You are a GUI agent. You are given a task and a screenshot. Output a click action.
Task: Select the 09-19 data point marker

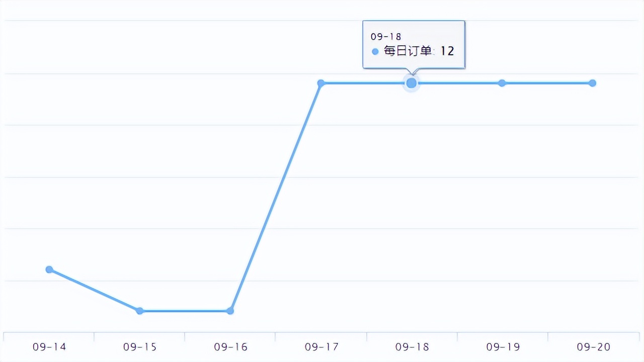click(502, 83)
